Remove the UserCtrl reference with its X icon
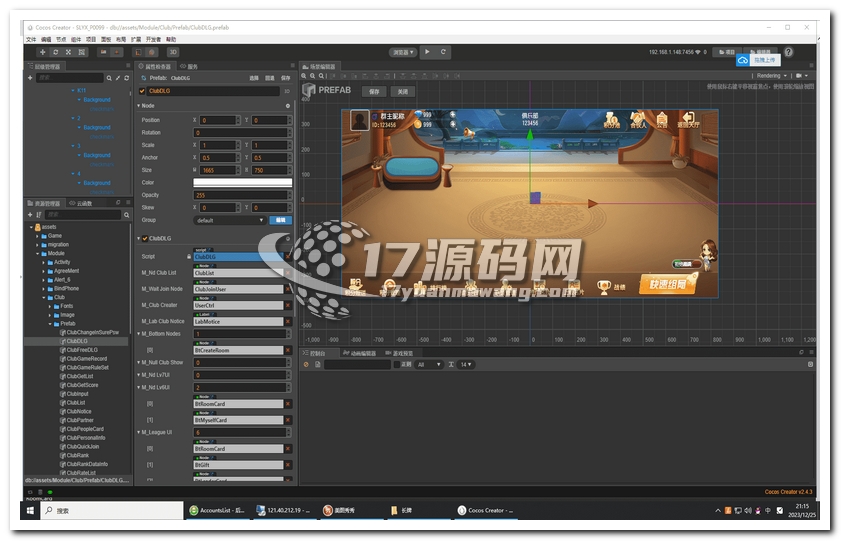 (288, 305)
